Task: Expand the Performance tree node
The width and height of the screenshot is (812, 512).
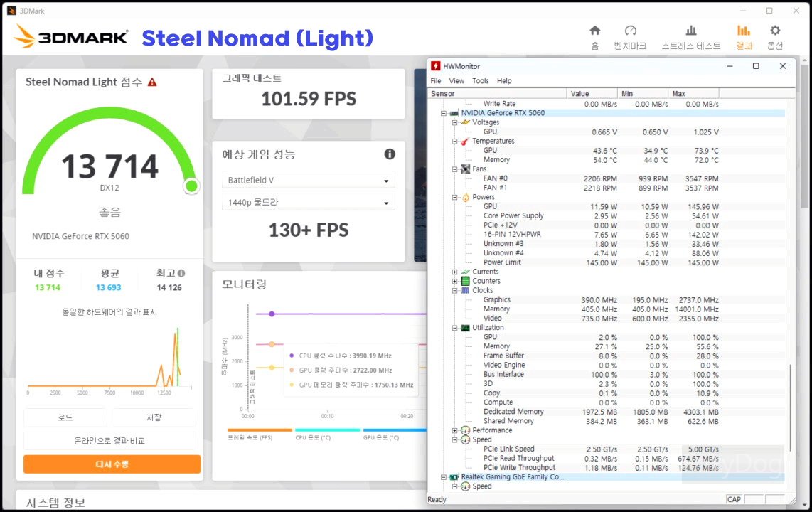Action: tap(454, 430)
